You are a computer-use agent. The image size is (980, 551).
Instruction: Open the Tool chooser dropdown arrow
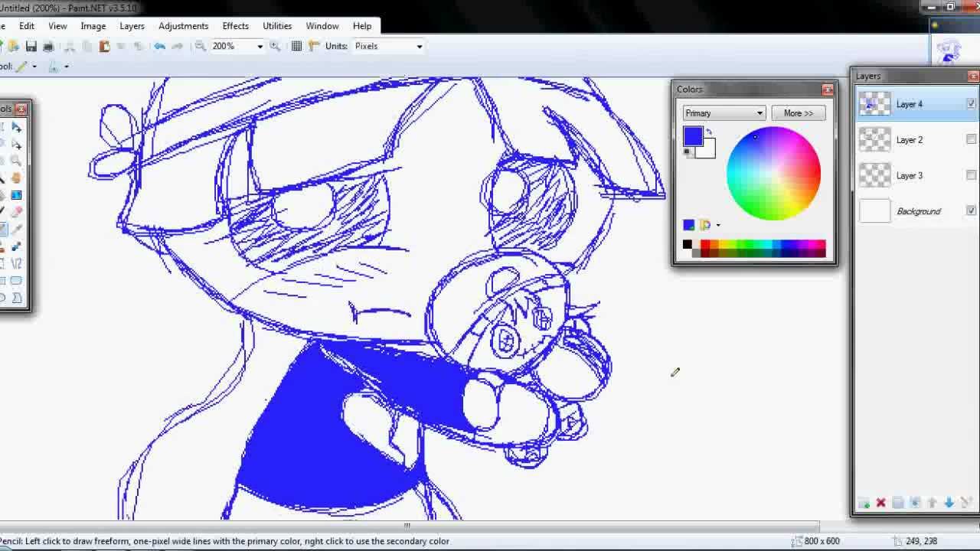tap(34, 67)
